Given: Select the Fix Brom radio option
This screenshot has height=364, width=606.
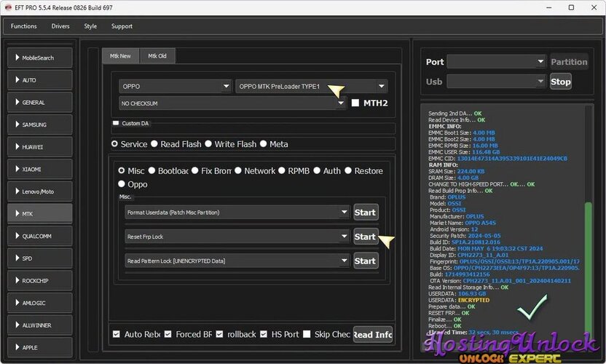Looking at the screenshot, I should (x=194, y=170).
